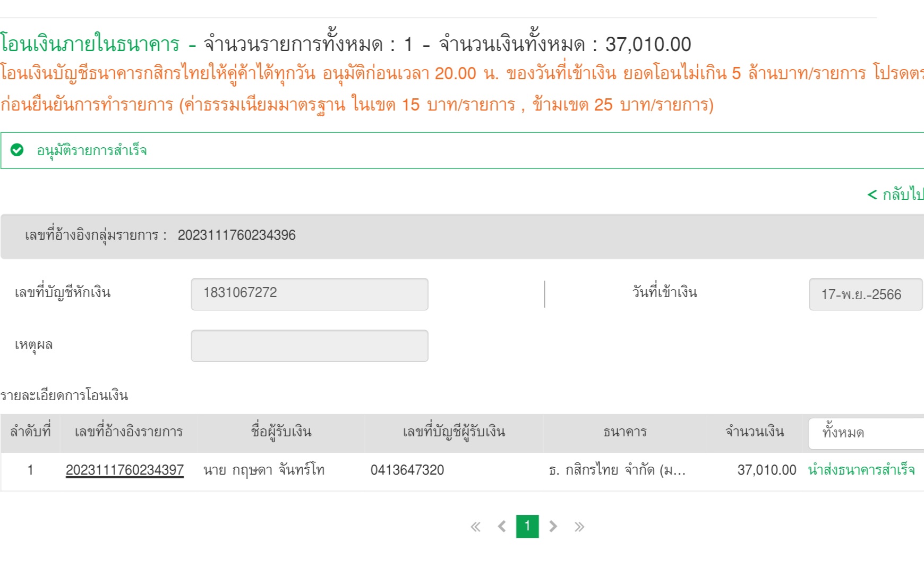This screenshot has width=924, height=574.
Task: Click the กลับไป back link
Action: click(x=896, y=195)
